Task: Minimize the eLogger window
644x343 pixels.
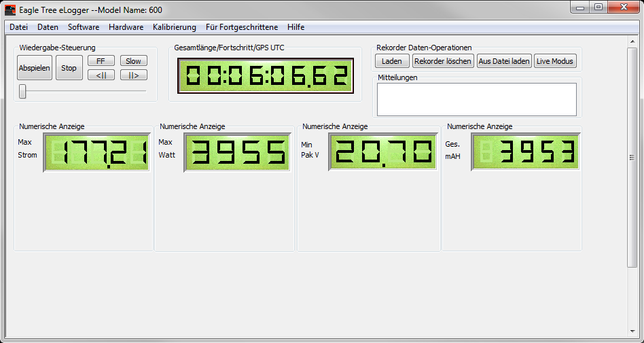Action: (x=580, y=7)
